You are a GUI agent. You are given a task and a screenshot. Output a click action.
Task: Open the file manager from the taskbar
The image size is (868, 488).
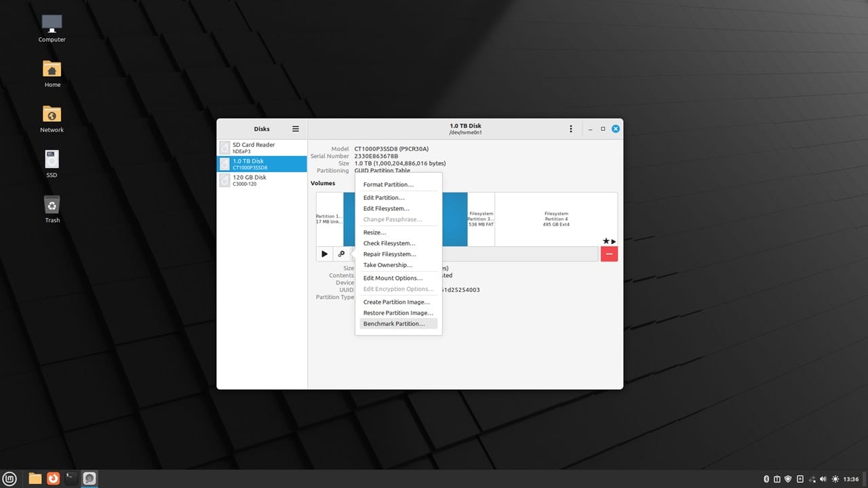(x=34, y=479)
